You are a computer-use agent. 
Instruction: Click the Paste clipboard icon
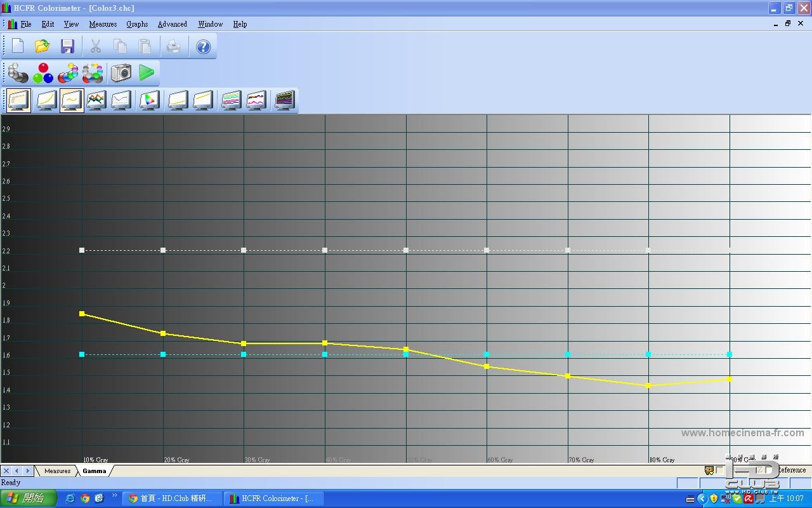145,46
